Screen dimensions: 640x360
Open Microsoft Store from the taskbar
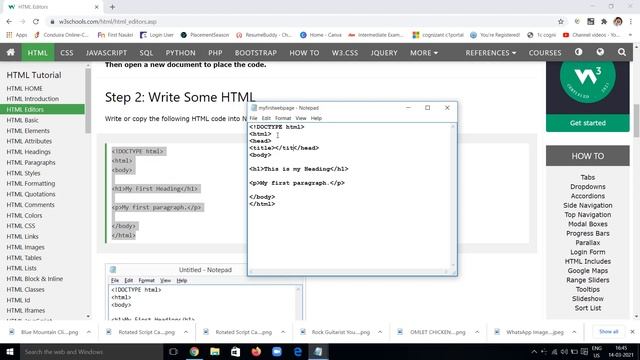236,351
